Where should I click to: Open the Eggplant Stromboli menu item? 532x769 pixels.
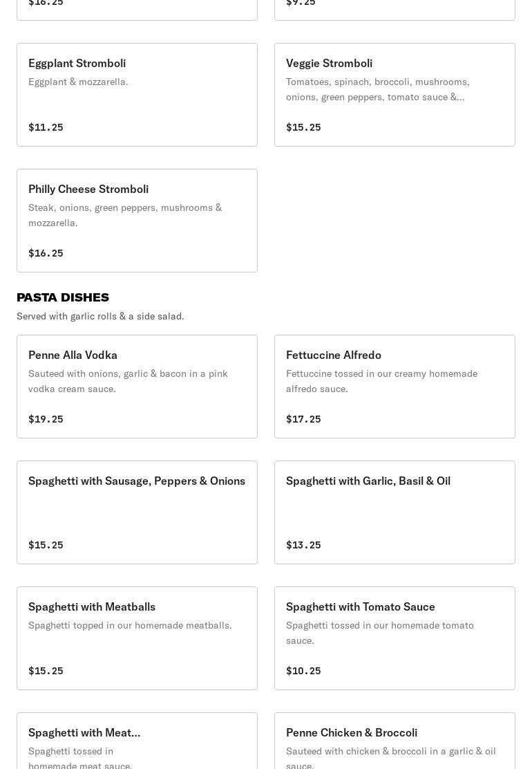137,95
